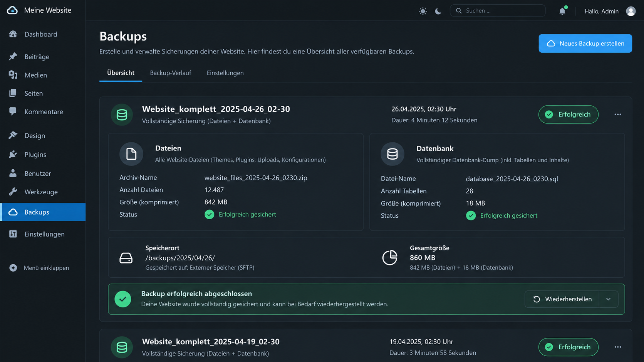Click the 28 tables count value
644x362 pixels.
click(469, 191)
